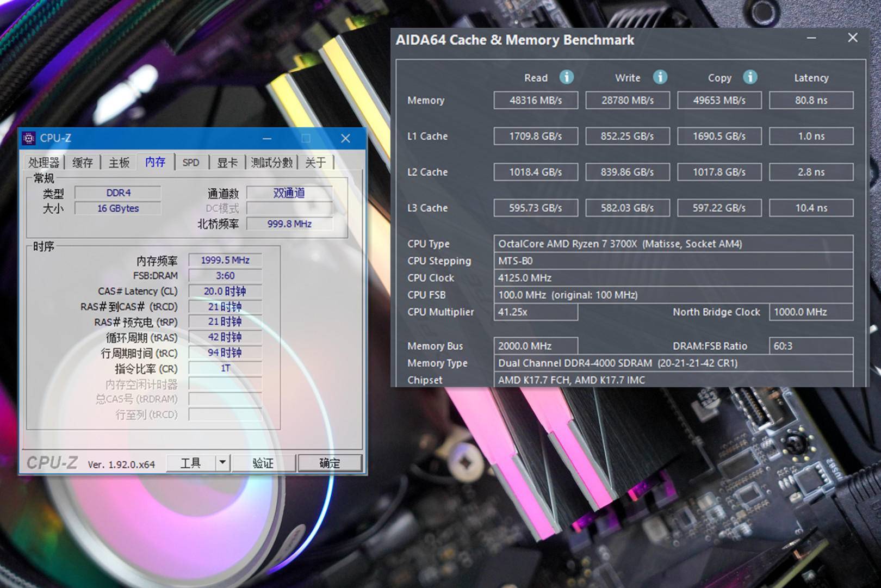
Task: Switch to the 缓存 tab in CPU-Z
Action: coord(83,162)
